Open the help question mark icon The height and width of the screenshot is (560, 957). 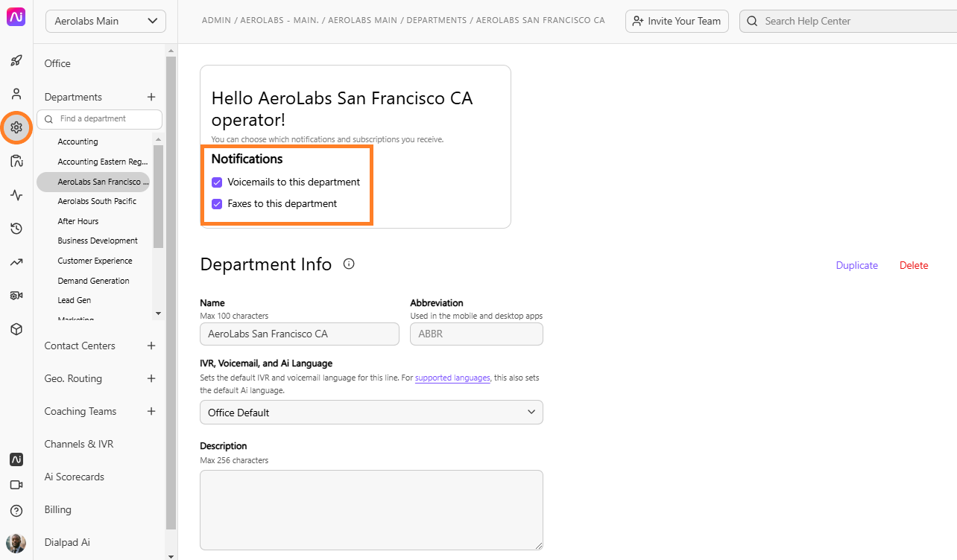click(x=16, y=511)
